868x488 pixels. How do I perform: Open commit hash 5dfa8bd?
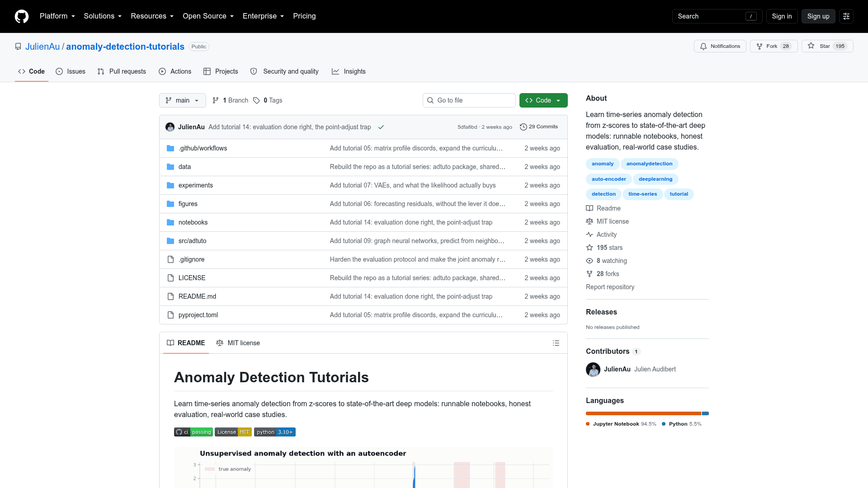point(467,127)
